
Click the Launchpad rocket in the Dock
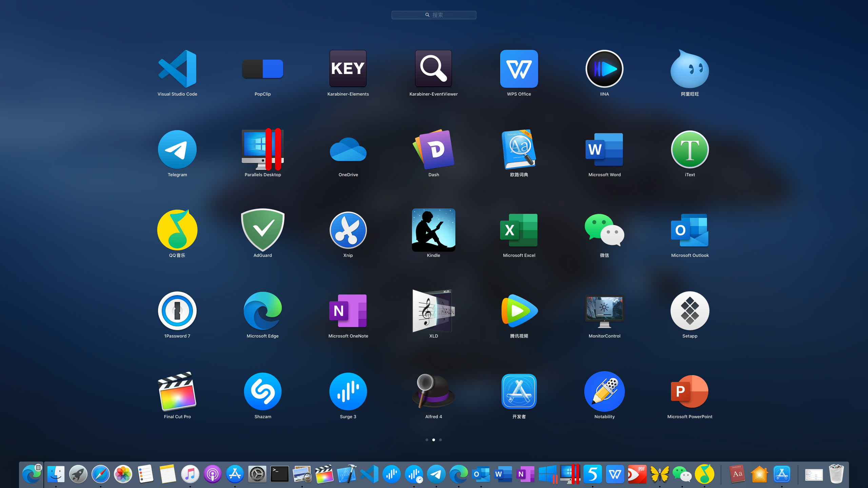click(x=78, y=474)
